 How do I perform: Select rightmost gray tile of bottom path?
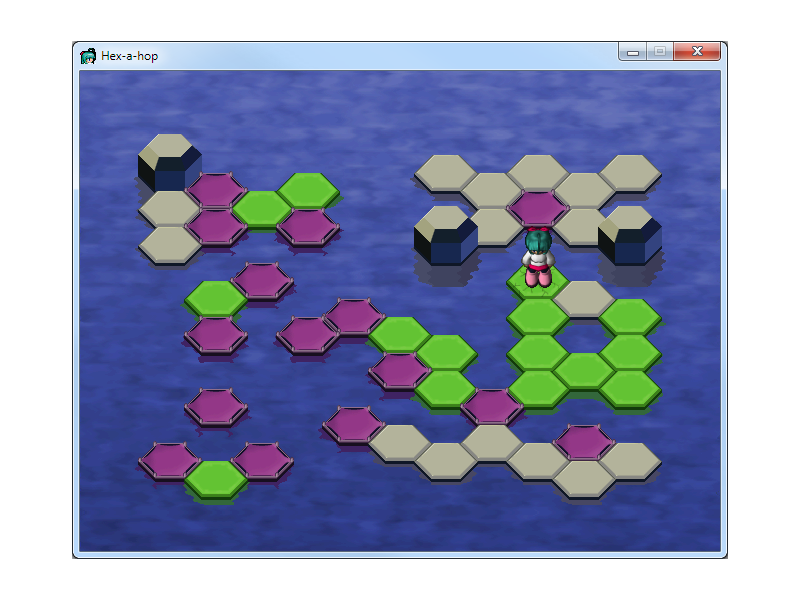coord(630,459)
